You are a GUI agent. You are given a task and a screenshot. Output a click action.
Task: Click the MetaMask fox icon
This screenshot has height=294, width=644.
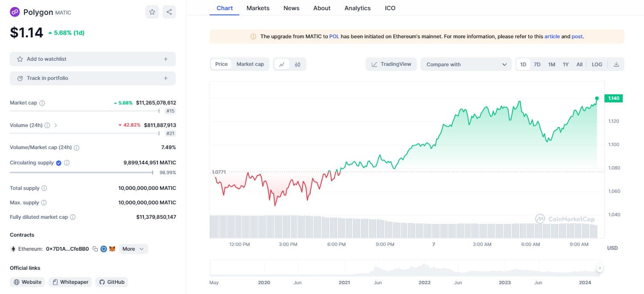coord(112,249)
